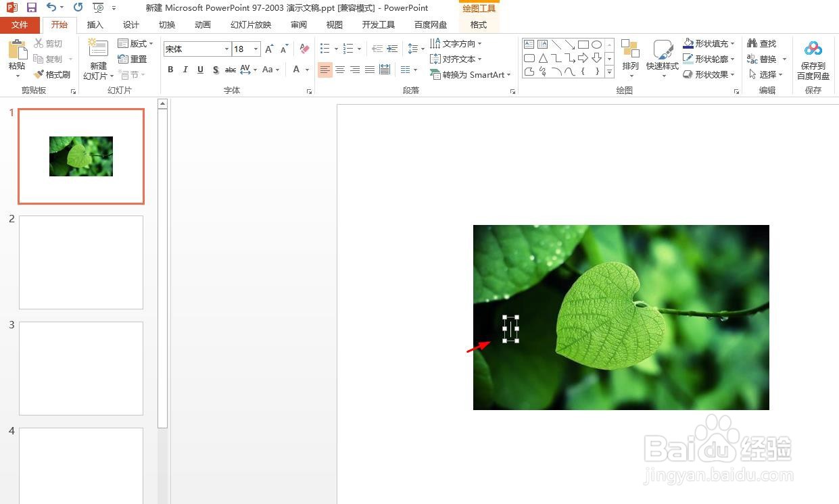
Task: Open the 版式 (Layout) dropdown
Action: click(x=135, y=43)
